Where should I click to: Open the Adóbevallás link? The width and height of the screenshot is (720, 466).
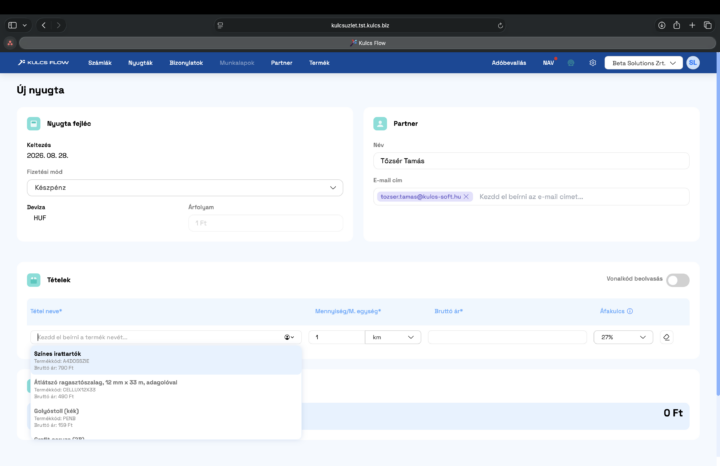click(509, 63)
